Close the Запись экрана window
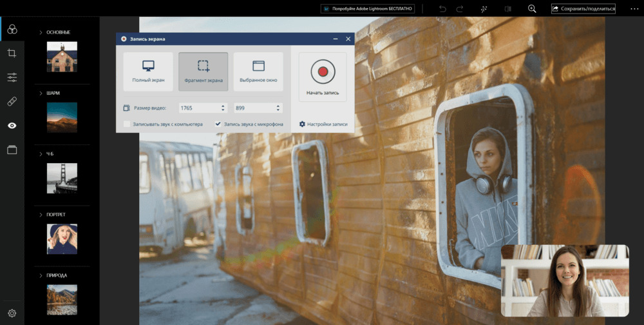Viewport: 644px width, 325px height. click(348, 39)
